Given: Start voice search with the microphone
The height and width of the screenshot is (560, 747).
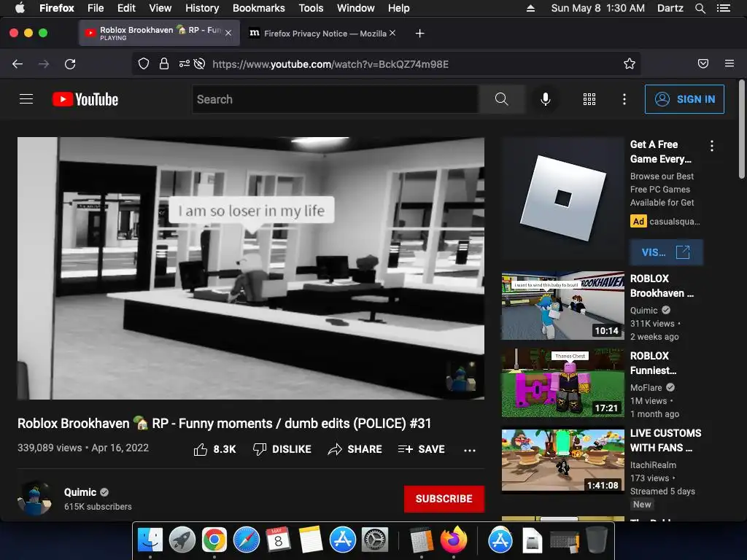Looking at the screenshot, I should (x=546, y=99).
